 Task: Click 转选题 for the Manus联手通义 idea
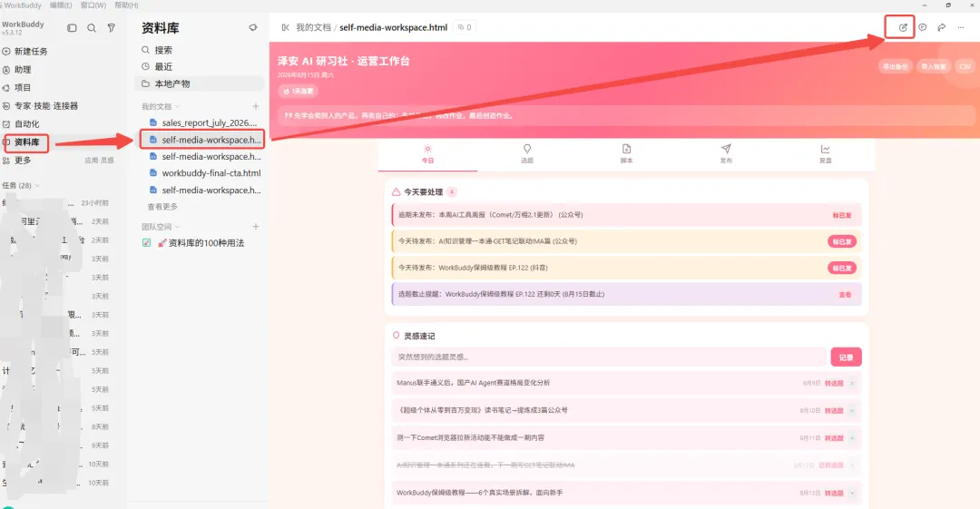point(834,383)
